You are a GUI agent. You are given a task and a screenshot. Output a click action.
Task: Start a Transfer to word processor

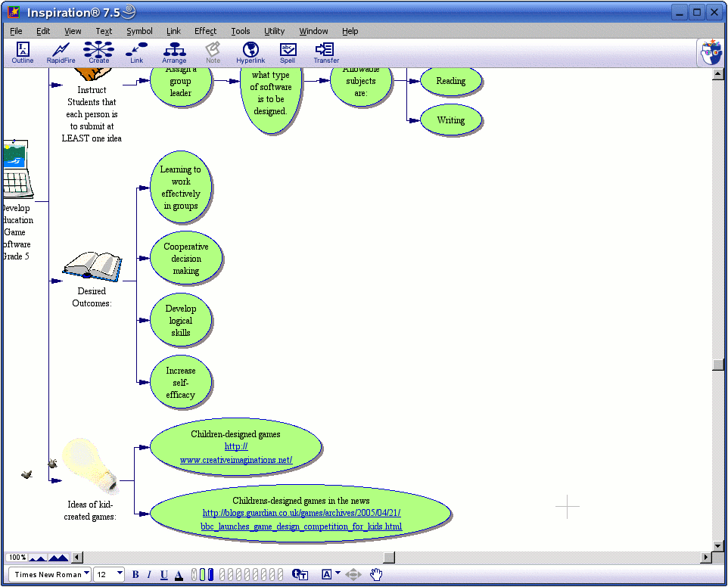(x=325, y=51)
